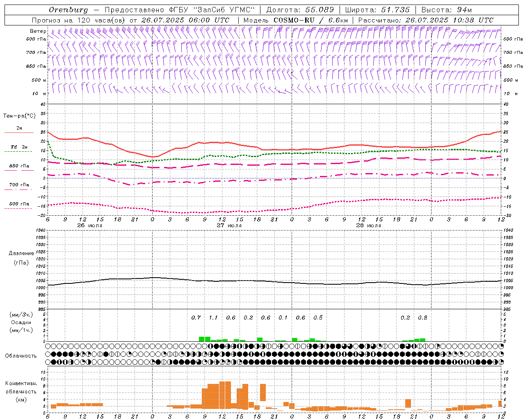Select the 500 м wind level label on left
Image resolution: width=525 pixels, height=420 pixels.
tap(39, 80)
